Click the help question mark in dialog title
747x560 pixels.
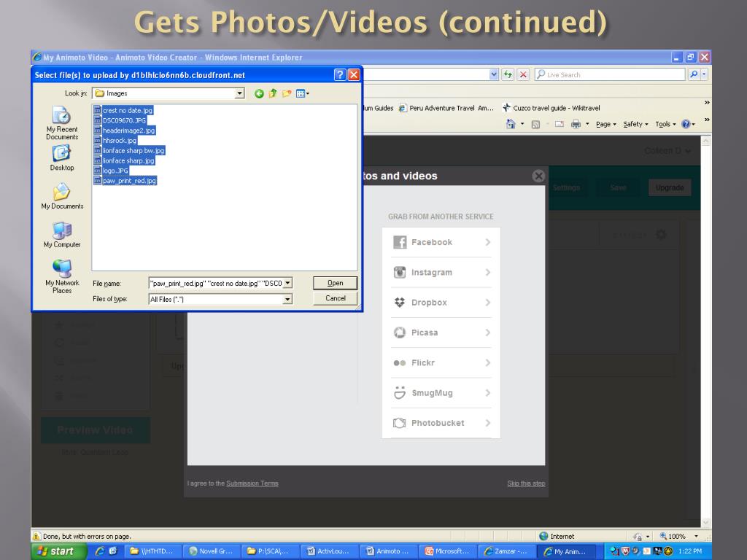pos(340,75)
